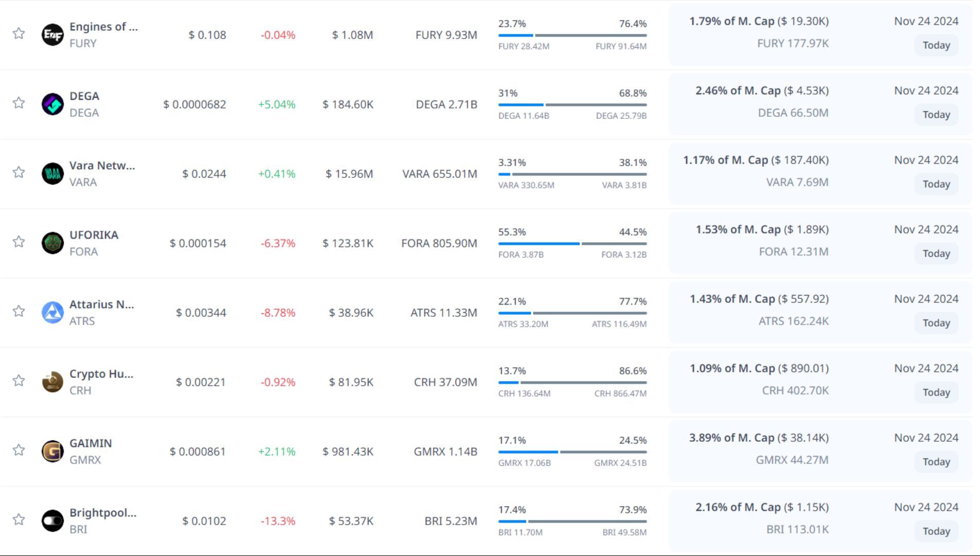Click the UFORIKA token logo
The image size is (980, 556).
click(52, 243)
